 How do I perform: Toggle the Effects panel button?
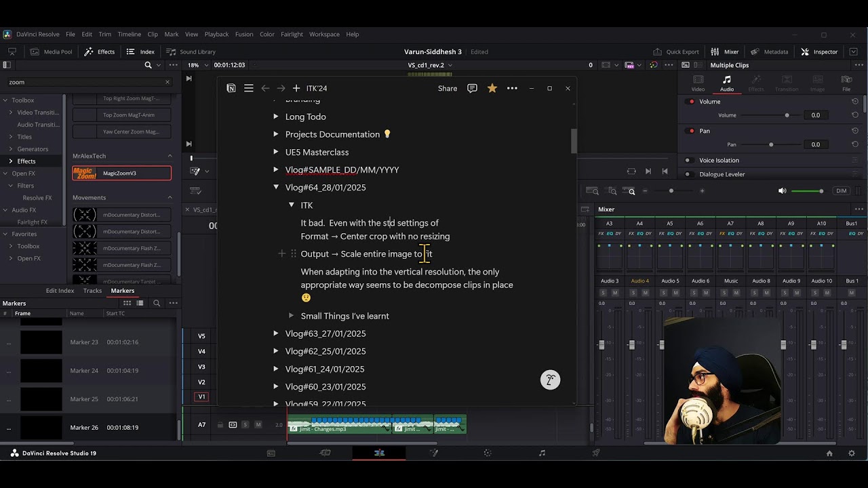tap(100, 52)
